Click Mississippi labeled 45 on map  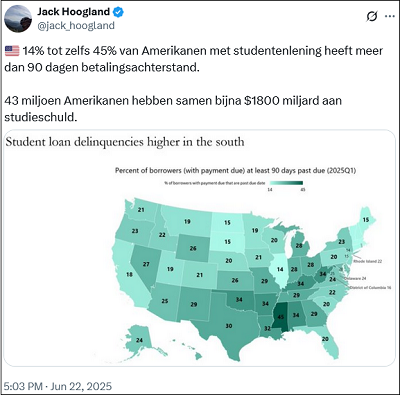tap(280, 317)
